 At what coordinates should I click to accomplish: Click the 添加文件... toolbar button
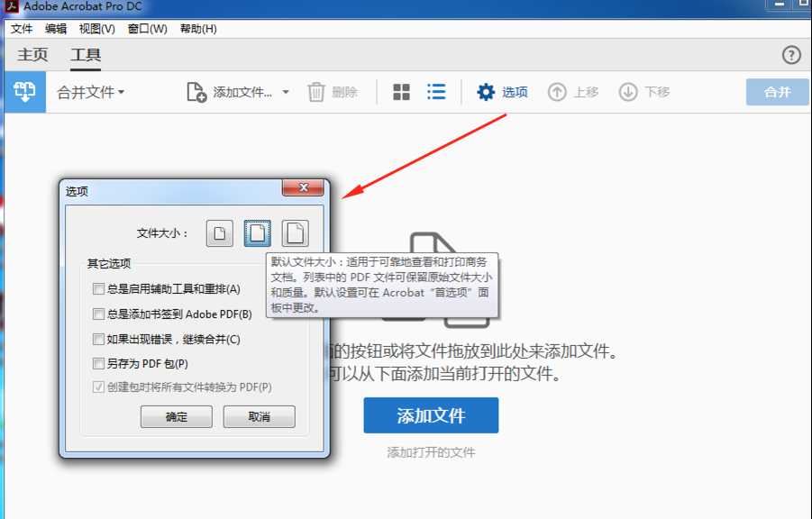coord(229,92)
